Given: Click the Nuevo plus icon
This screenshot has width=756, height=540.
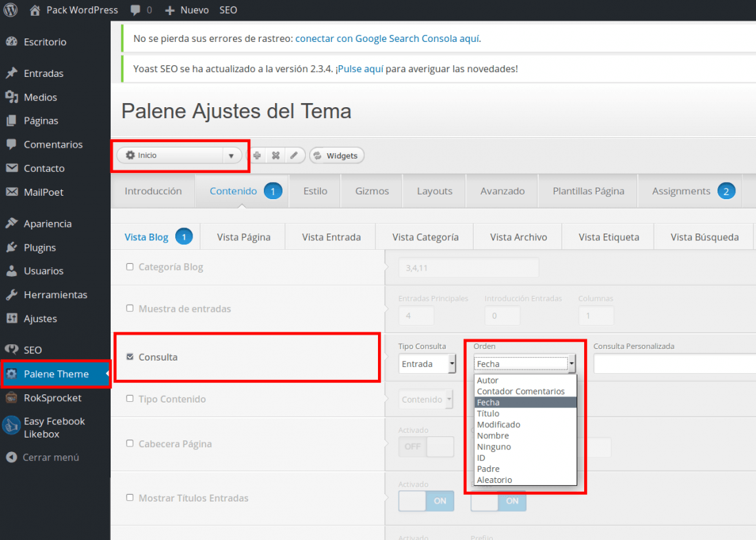Looking at the screenshot, I should point(169,10).
